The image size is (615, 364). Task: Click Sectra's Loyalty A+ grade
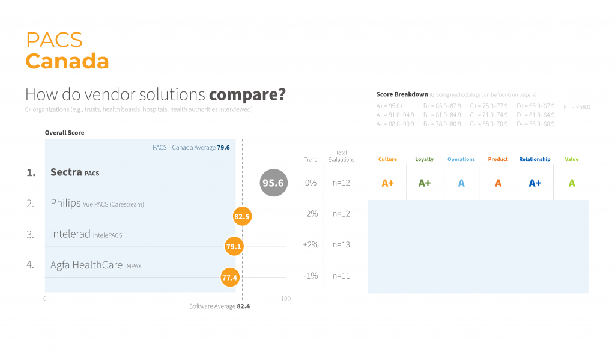click(425, 183)
